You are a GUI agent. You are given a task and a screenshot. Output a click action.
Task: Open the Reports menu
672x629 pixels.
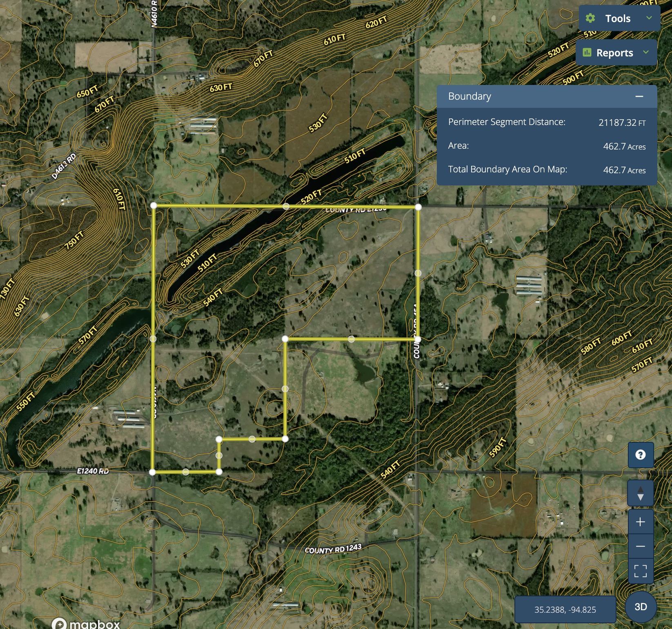pos(614,53)
